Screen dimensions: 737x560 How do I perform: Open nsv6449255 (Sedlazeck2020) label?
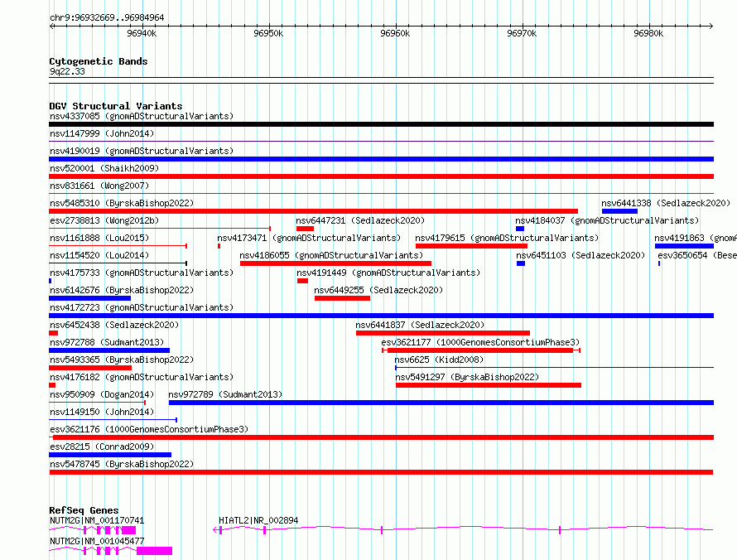[378, 290]
